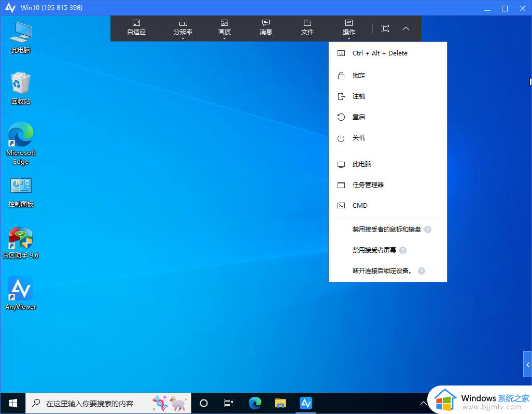
Task: Click the taskbar search box 在这里输入你要搜索的内容
Action: click(108, 403)
